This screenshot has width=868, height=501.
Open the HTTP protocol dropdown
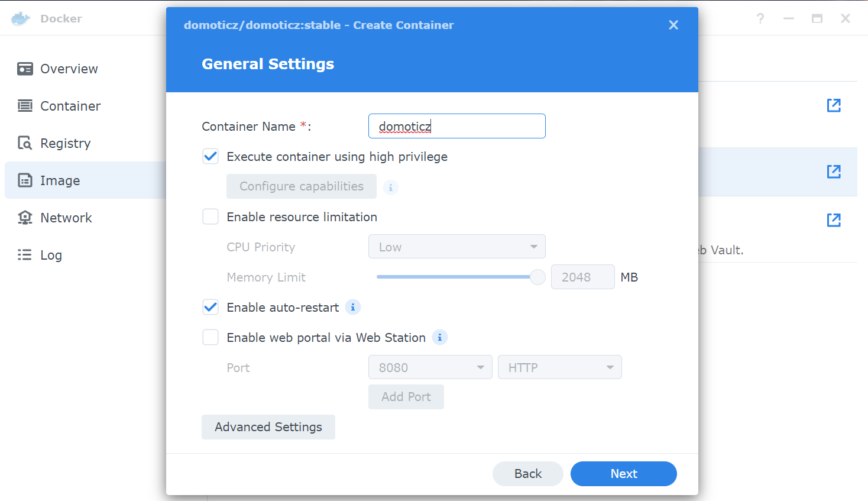click(560, 367)
